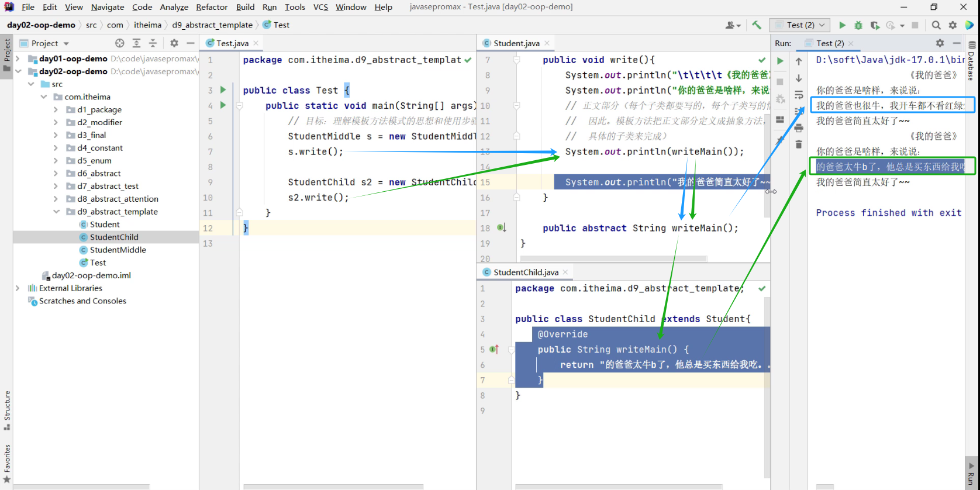This screenshot has width=980, height=490.
Task: Open IDE settings gear in top toolbar
Action: 953,25
